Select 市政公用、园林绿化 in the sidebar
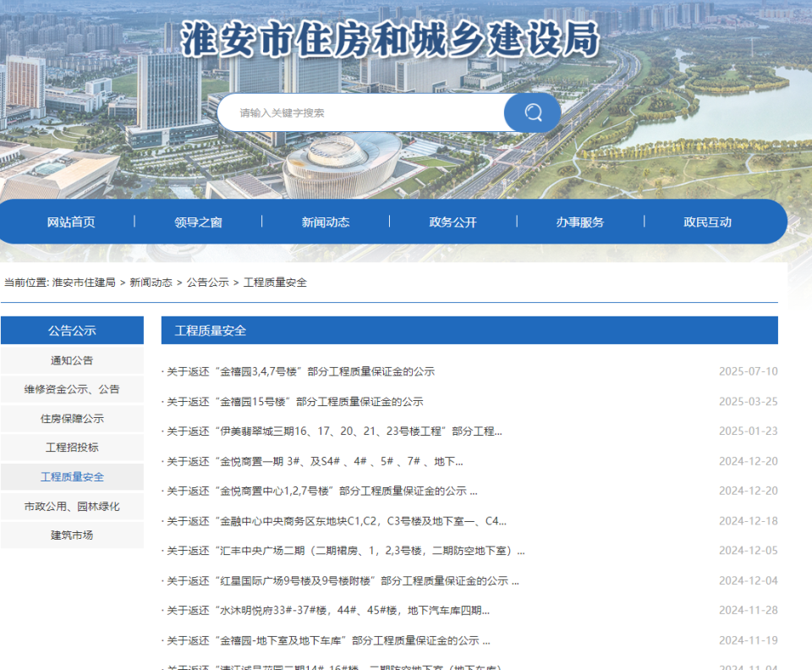812x670 pixels. click(x=72, y=506)
